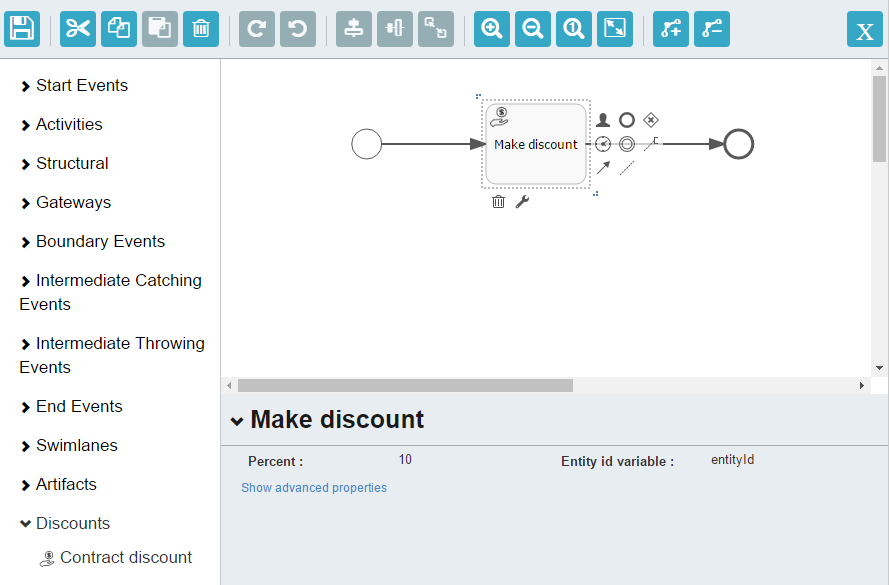The width and height of the screenshot is (889, 585).
Task: Remove a bend point from sequence flow
Action: point(712,28)
